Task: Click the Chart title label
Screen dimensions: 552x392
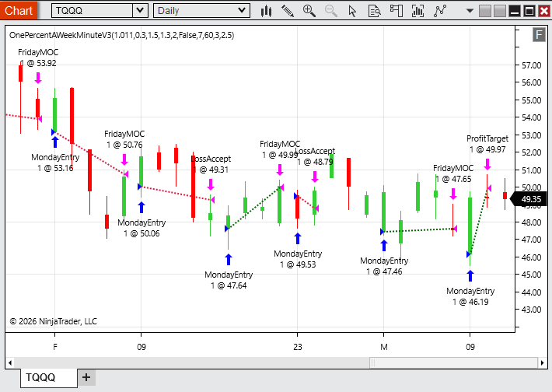Action: click(x=19, y=10)
